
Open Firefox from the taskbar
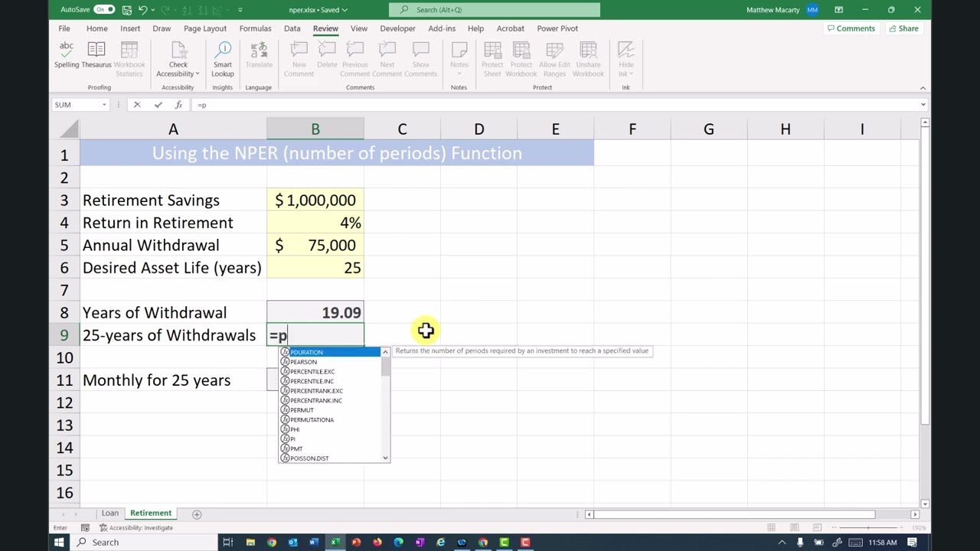[x=377, y=543]
